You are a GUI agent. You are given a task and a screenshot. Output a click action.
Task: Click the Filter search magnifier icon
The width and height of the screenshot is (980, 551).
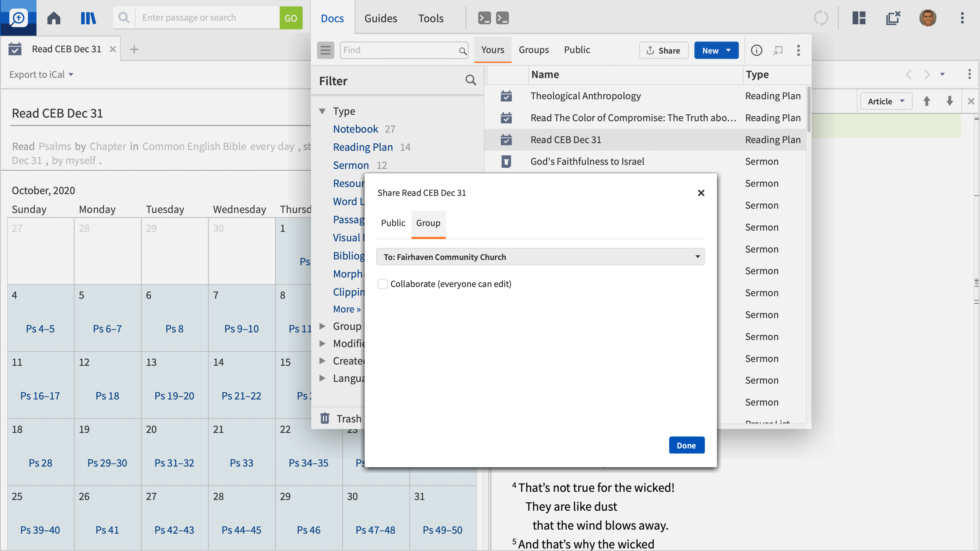471,80
